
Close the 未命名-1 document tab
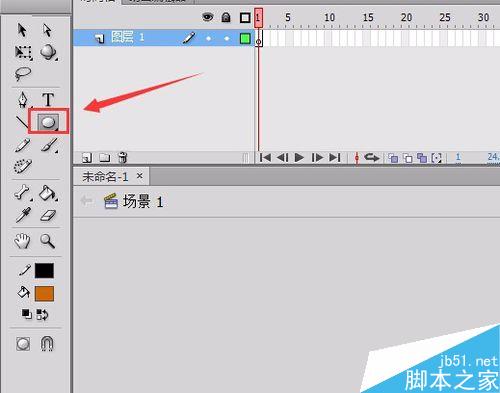point(140,176)
